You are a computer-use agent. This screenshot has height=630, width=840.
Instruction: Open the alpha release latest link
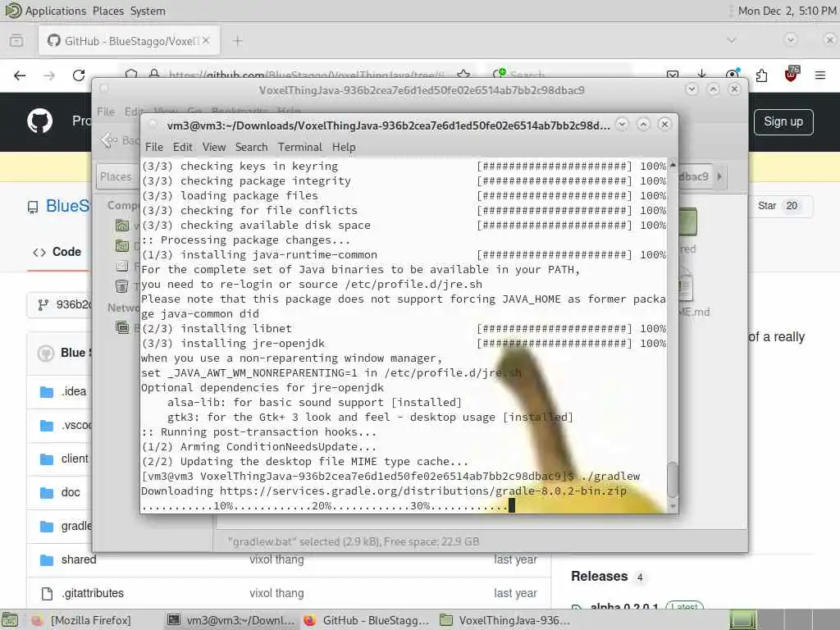coord(624,607)
